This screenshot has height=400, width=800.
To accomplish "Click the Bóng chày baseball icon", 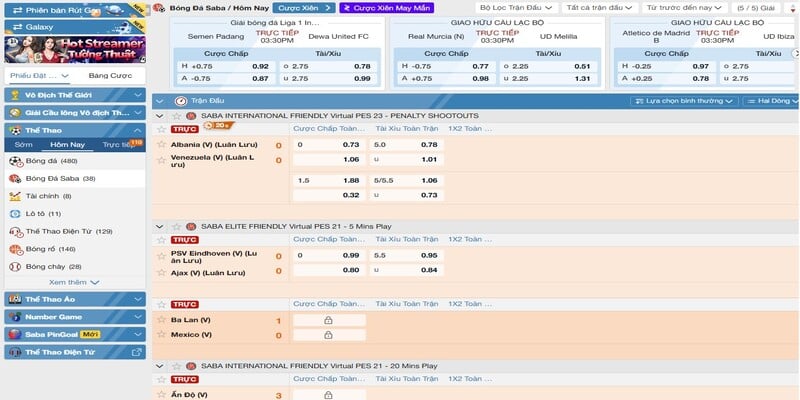I will pos(15,267).
